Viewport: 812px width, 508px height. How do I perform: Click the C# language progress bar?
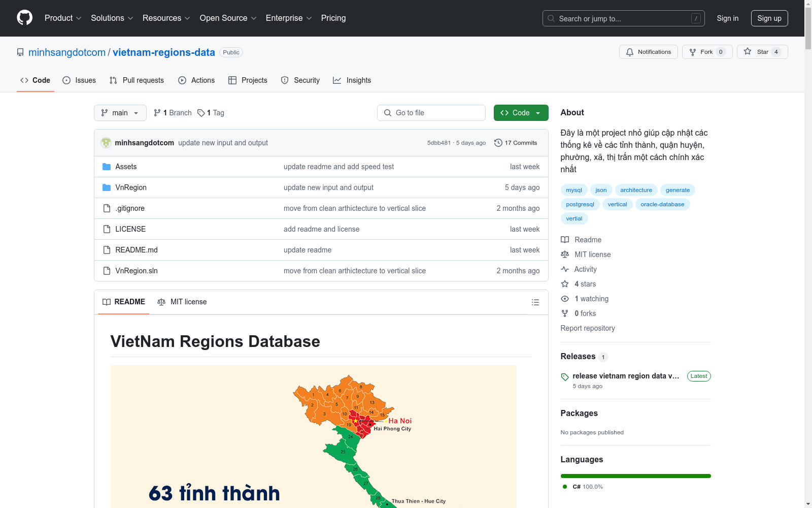click(x=636, y=476)
